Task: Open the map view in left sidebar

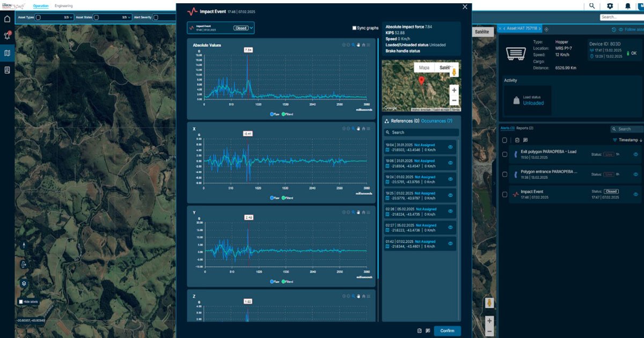Action: click(x=8, y=53)
